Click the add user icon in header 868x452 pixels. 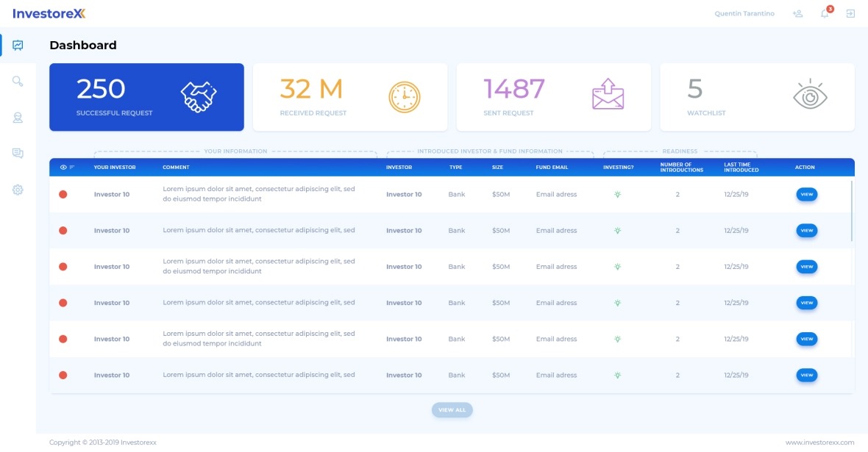[797, 14]
